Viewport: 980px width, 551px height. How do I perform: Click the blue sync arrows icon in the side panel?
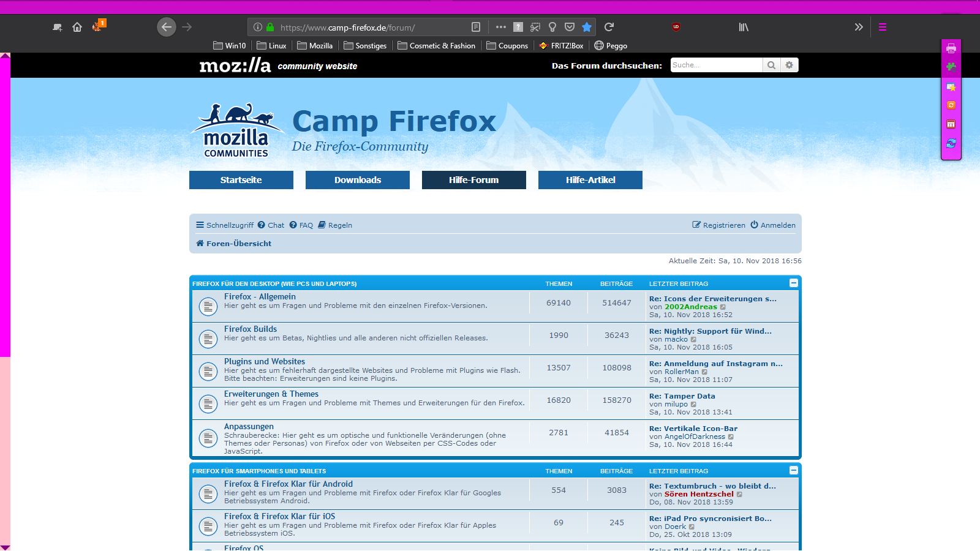coord(951,143)
